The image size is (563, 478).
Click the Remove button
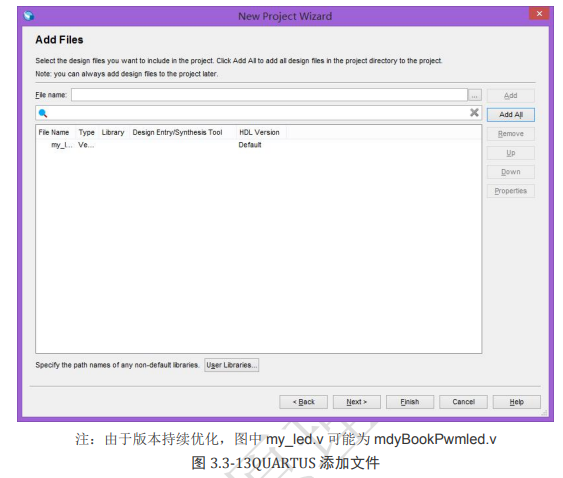(x=511, y=134)
